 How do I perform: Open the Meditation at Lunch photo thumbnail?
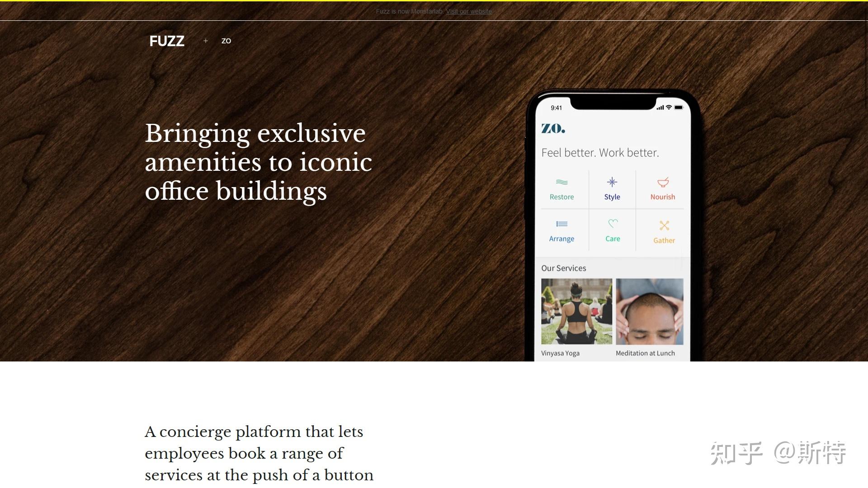pyautogui.click(x=650, y=311)
